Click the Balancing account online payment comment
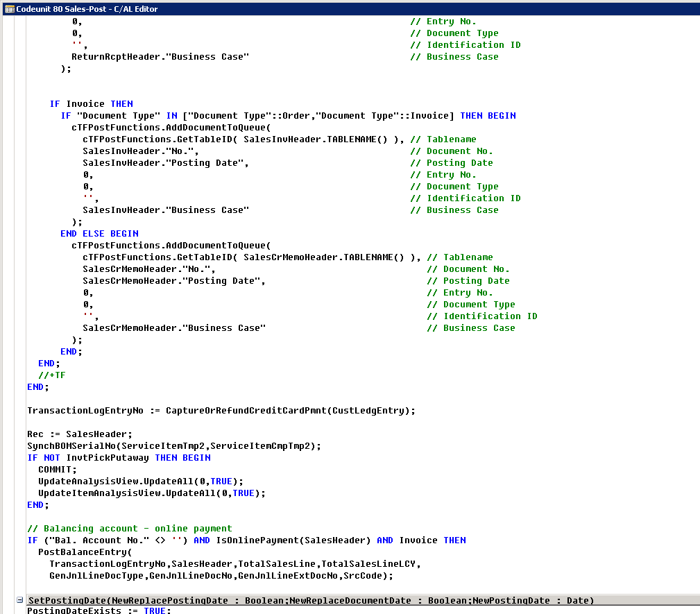Image resolution: width=700 pixels, height=614 pixels. tap(129, 529)
